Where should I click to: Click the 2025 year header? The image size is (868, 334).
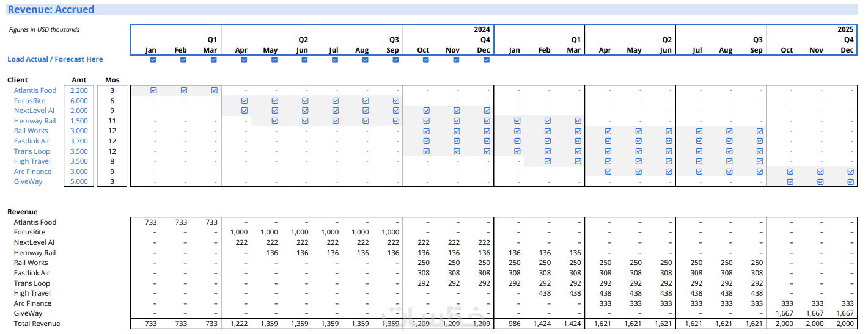[845, 29]
